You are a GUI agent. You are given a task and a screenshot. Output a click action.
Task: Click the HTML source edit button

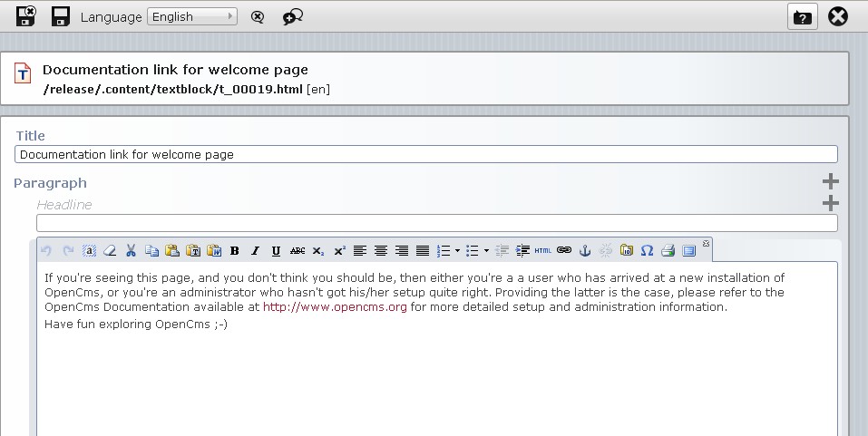pyautogui.click(x=542, y=251)
